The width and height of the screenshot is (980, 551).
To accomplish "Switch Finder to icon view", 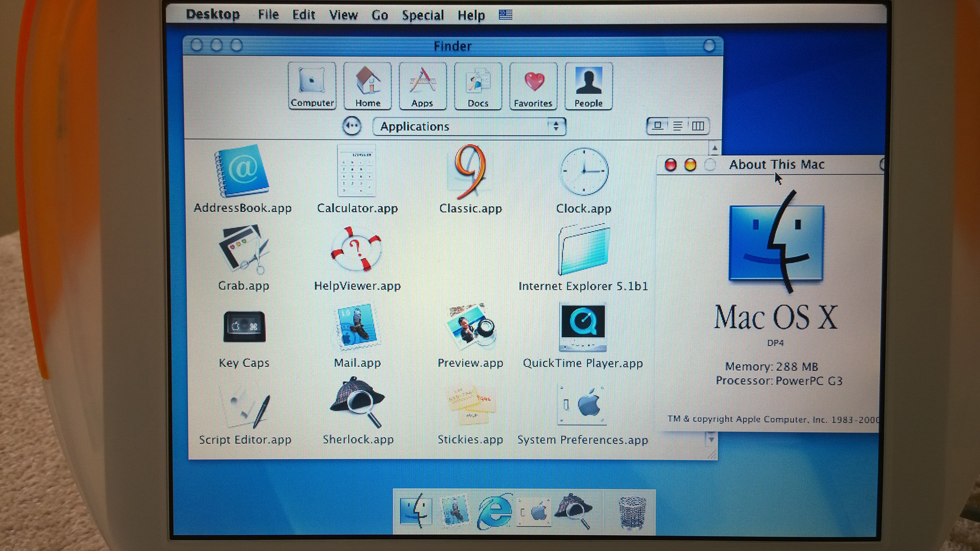I will [658, 126].
